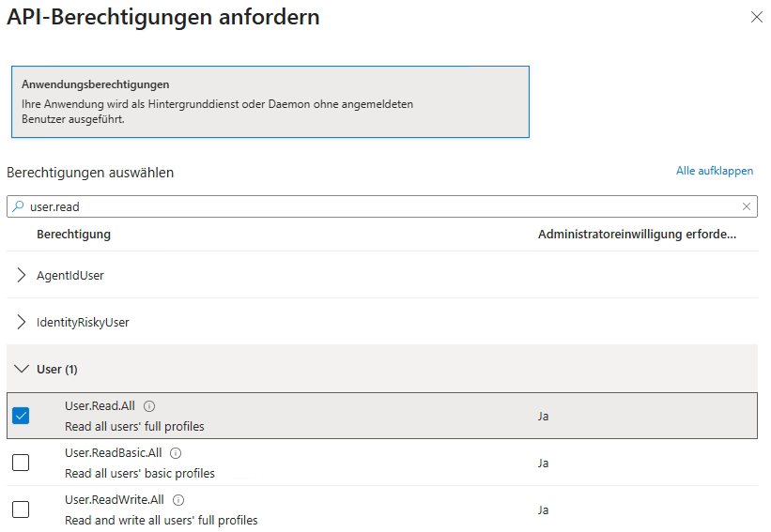Clear the user.read search text
771x532 pixels.
[x=747, y=206]
